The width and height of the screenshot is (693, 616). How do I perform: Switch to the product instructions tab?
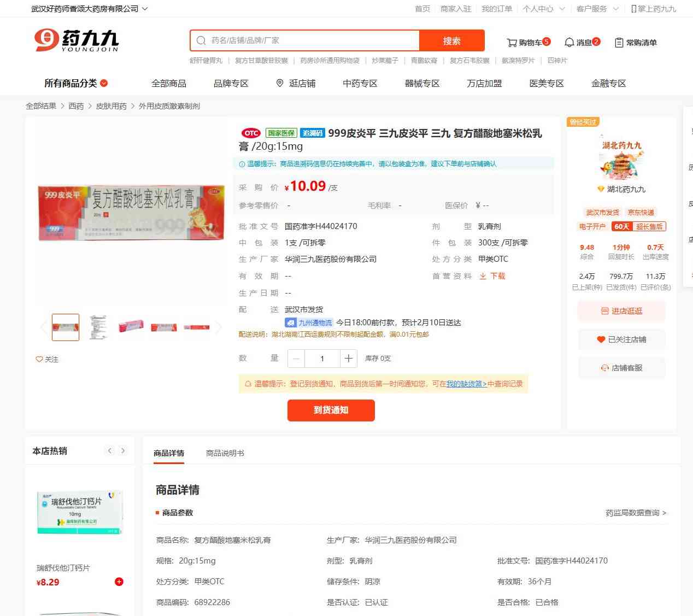pos(225,453)
